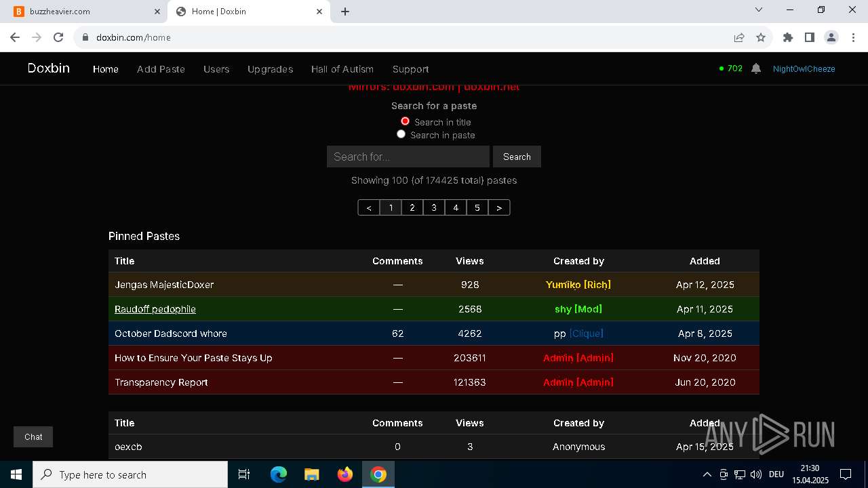
Task: Open the network tray icon
Action: 740,474
